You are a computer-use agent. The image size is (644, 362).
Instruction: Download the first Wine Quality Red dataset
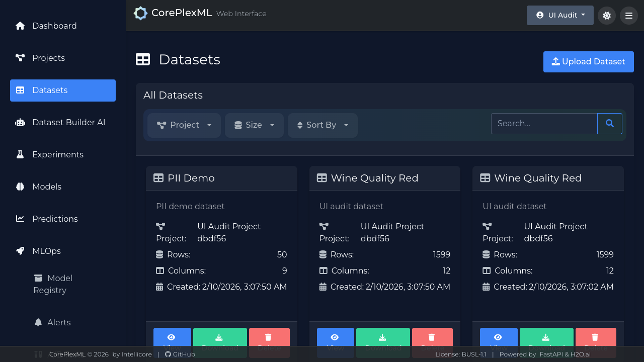click(x=383, y=338)
